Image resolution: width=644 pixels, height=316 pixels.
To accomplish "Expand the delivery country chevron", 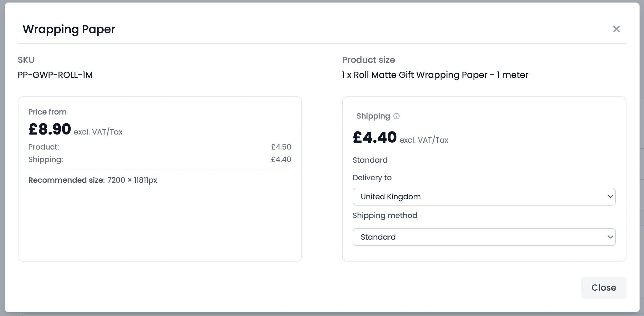I will 610,197.
